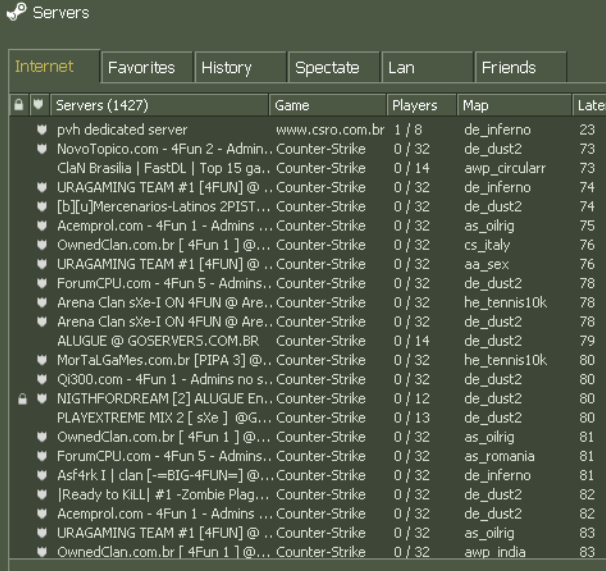Click the Steam logo in title bar
This screenshot has height=571, width=606.
pyautogui.click(x=16, y=13)
